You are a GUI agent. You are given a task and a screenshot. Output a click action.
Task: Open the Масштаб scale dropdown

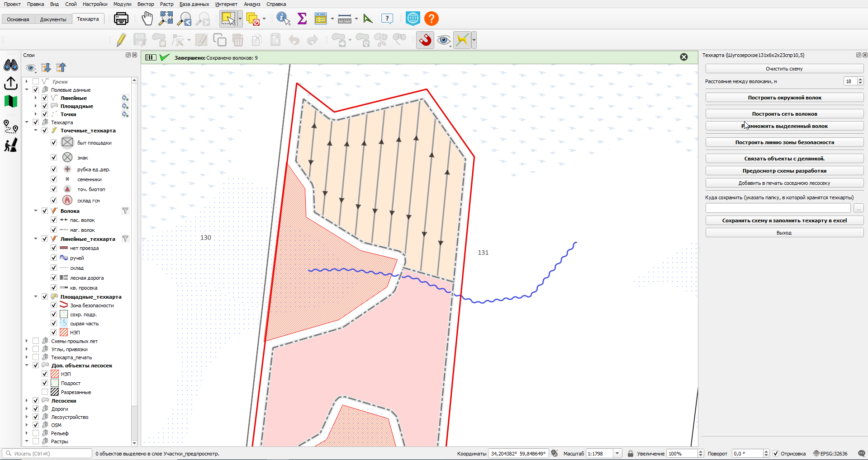tap(617, 453)
